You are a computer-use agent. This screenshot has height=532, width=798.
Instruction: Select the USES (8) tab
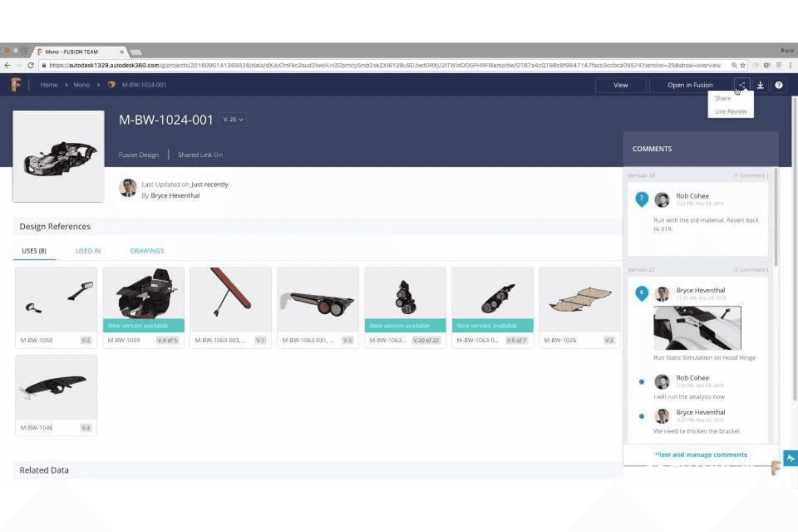pyautogui.click(x=34, y=251)
